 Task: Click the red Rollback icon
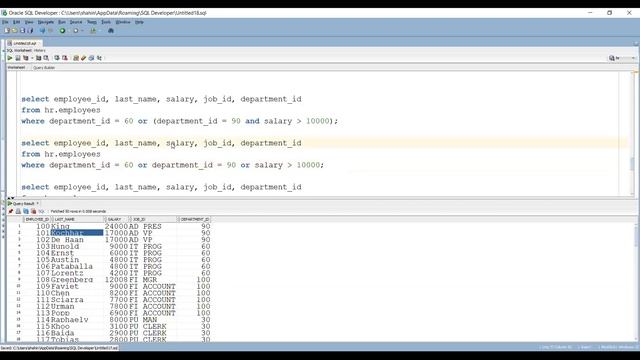[x=64, y=58]
